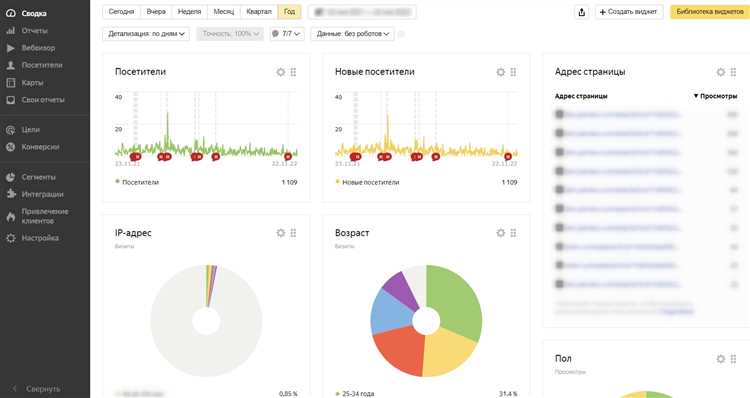This screenshot has width=750, height=398.
Task: Open gear icon of Адрес страницы widget
Action: click(x=721, y=72)
